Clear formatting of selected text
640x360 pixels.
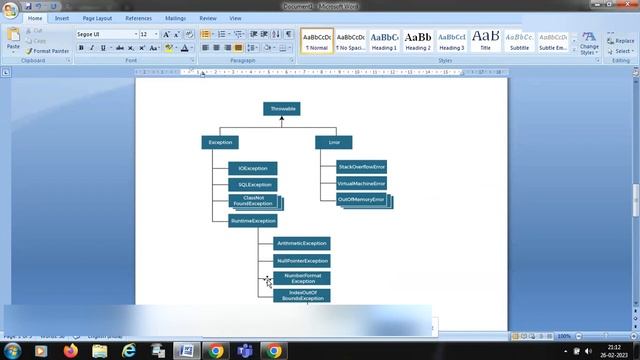click(189, 35)
